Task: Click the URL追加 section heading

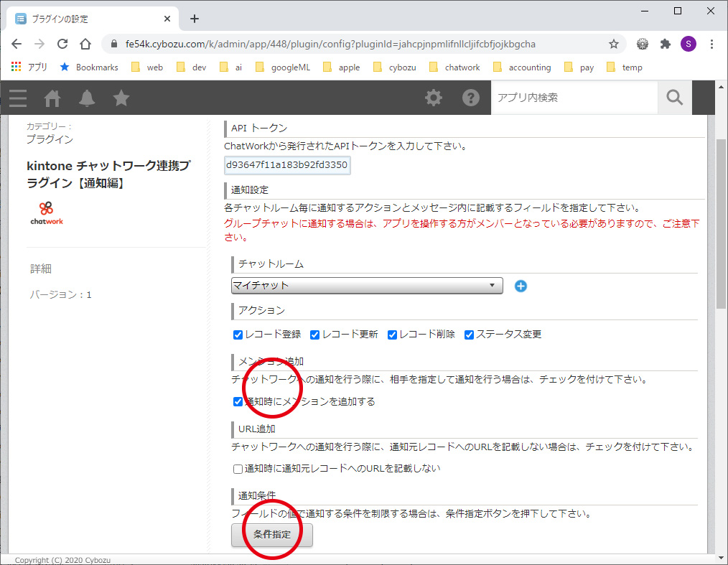Action: point(257,429)
